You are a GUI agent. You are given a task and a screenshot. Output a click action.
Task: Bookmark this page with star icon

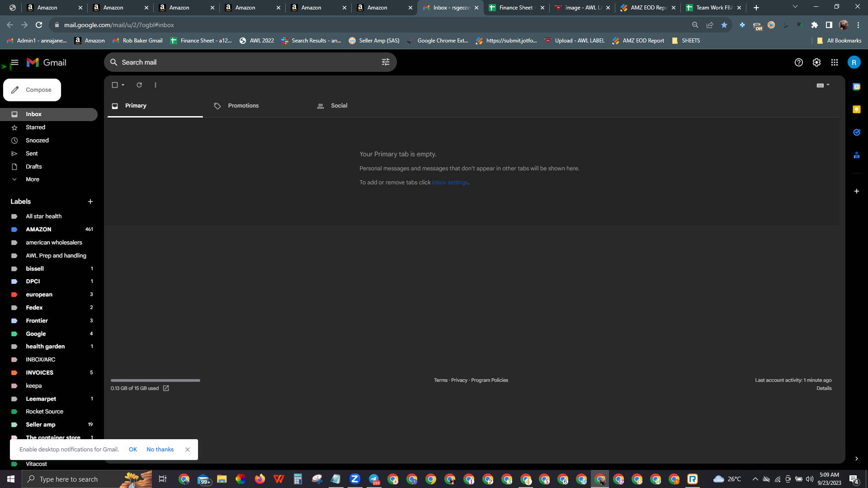pyautogui.click(x=724, y=25)
